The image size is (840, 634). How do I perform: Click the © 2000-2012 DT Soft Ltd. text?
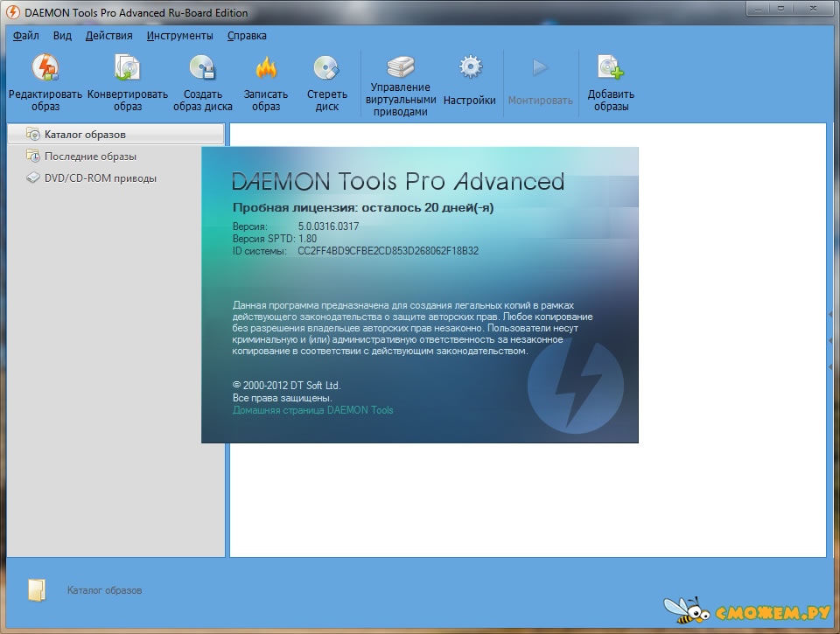(x=287, y=386)
